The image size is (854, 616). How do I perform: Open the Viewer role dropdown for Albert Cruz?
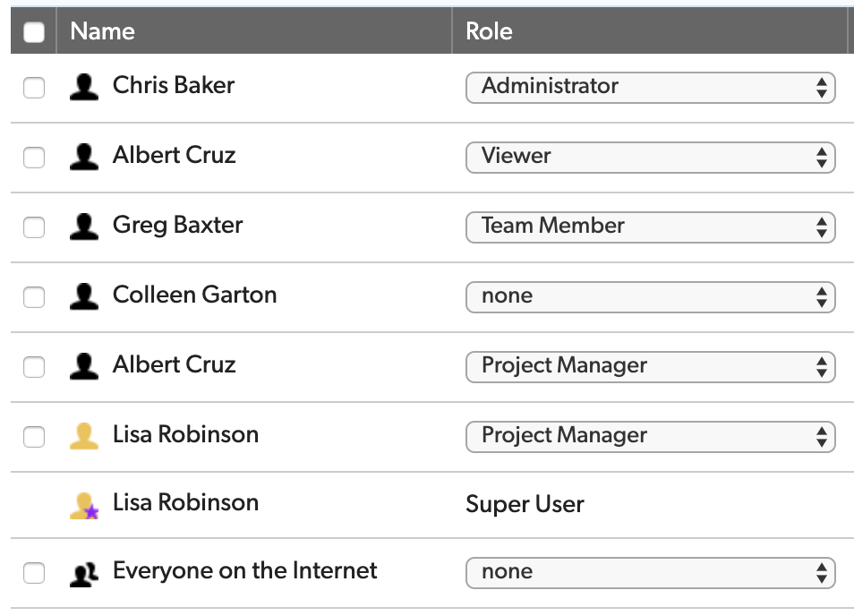tap(650, 158)
